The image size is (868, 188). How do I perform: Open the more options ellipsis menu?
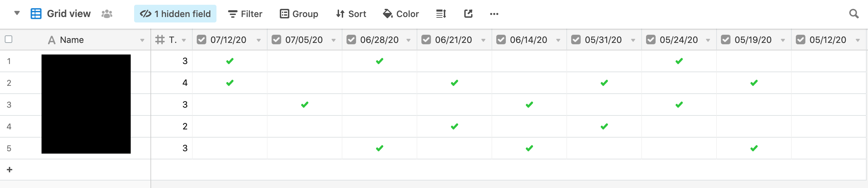click(494, 14)
